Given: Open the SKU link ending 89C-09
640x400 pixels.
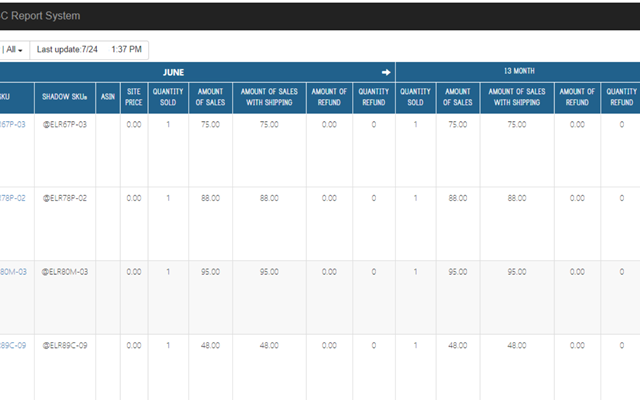Looking at the screenshot, I should 13,346.
